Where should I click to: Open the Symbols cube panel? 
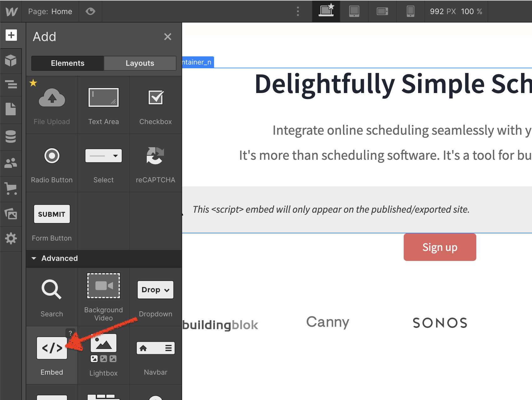point(11,60)
